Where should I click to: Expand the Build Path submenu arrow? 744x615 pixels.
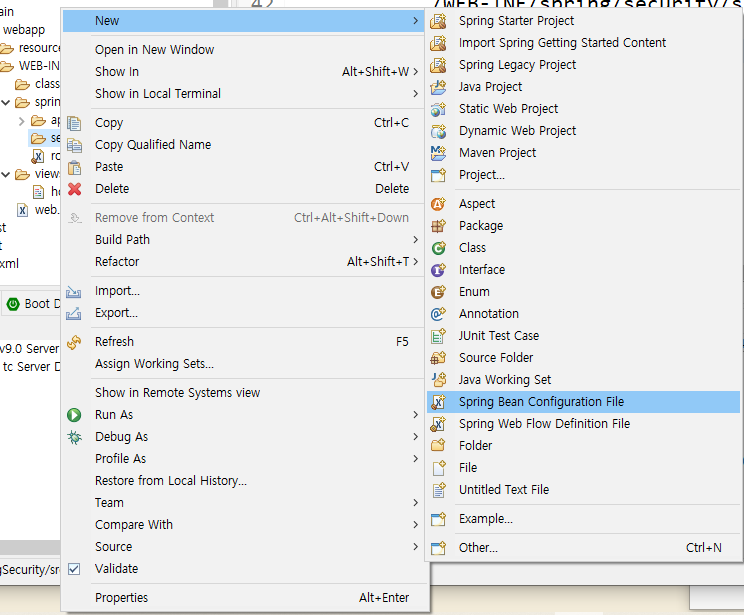pos(416,240)
